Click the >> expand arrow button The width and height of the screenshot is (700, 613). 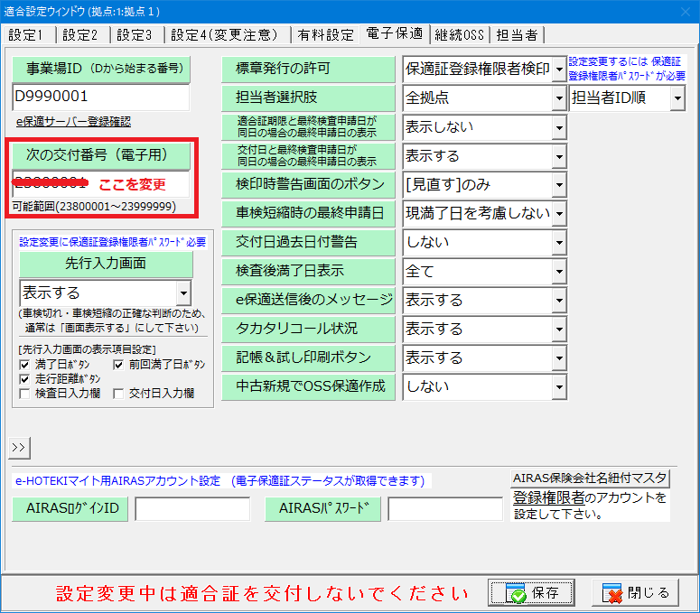point(20,447)
